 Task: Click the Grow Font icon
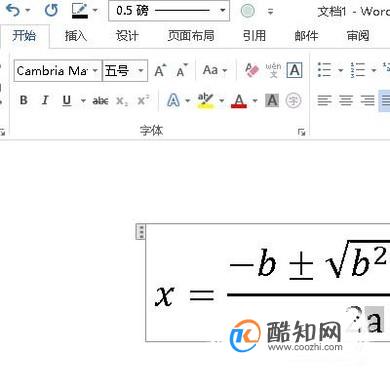click(160, 71)
